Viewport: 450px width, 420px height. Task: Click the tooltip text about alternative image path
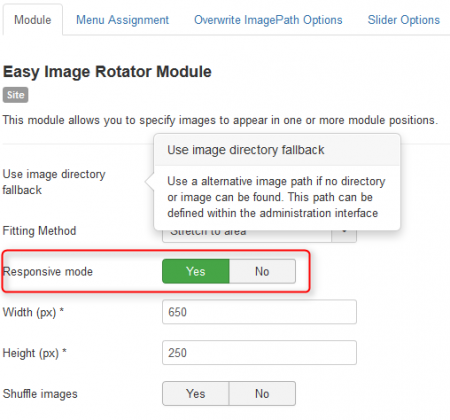[x=276, y=197]
